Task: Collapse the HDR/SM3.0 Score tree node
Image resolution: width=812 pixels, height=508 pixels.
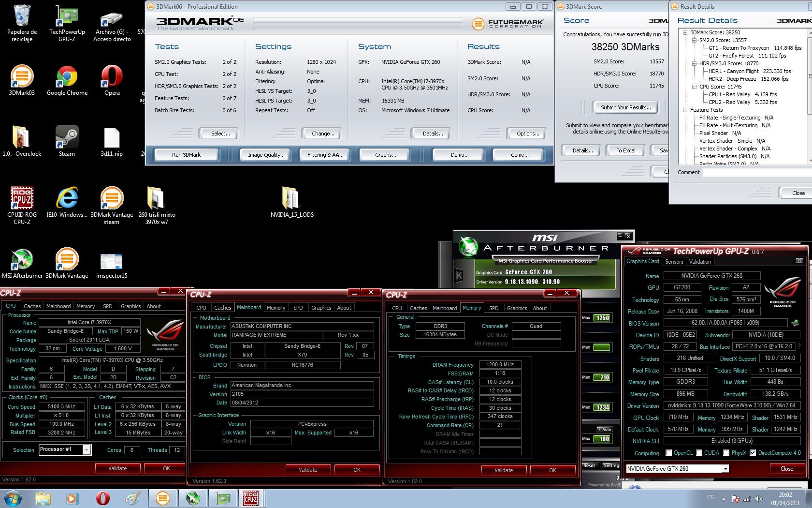Action: (695, 63)
